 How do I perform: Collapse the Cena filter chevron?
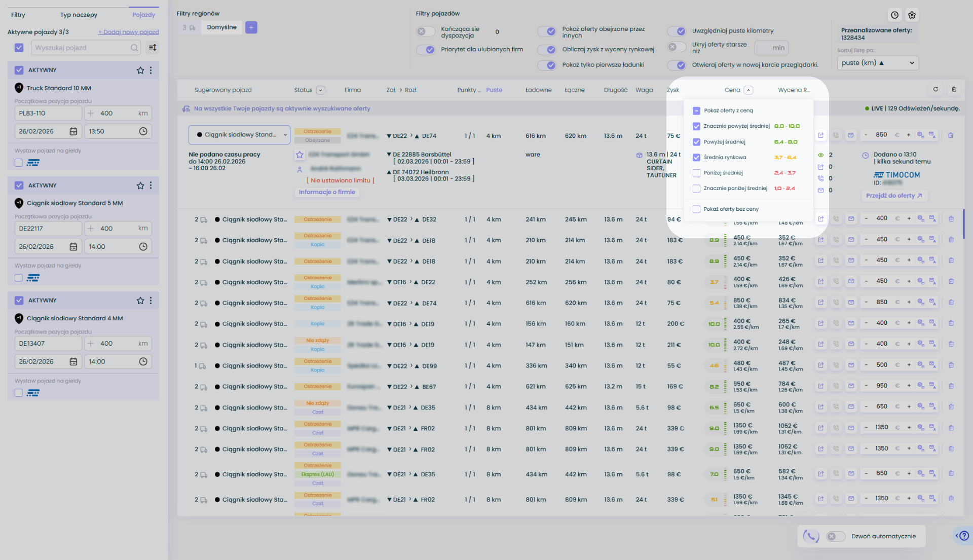(x=748, y=90)
